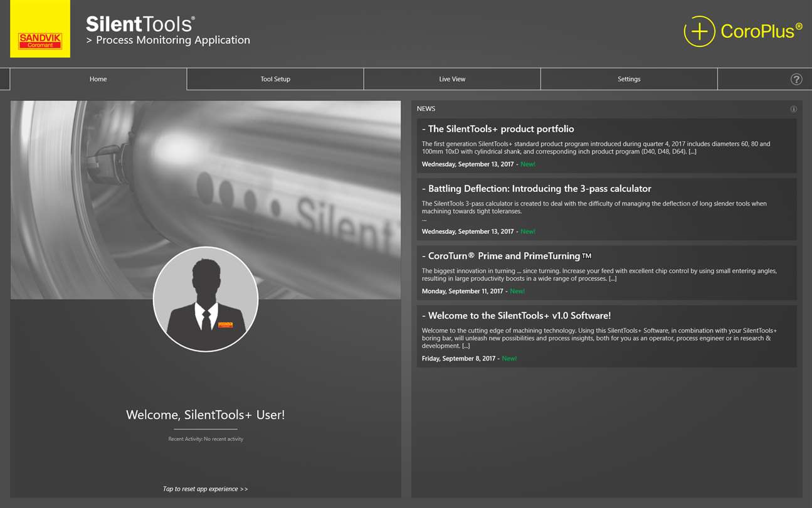Click 'Recent Activity: No recent activity' text
The width and height of the screenshot is (812, 508).
(x=206, y=439)
